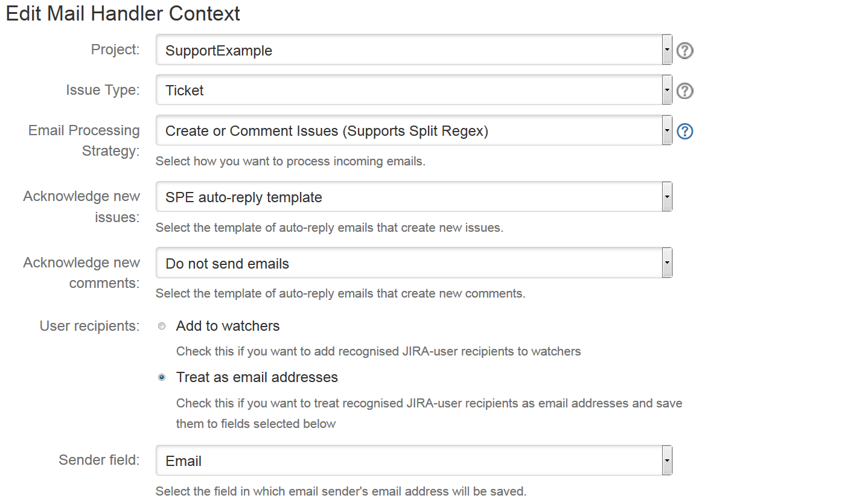851x504 pixels.
Task: Click arrow on SPE auto-reply template select
Action: (x=667, y=197)
